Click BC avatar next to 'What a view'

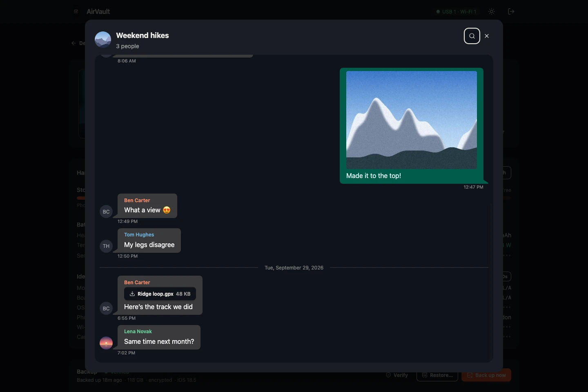coord(106,212)
